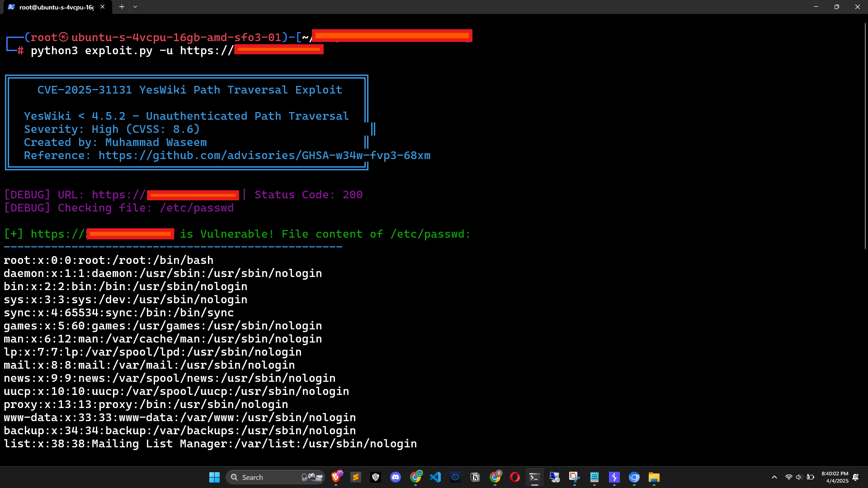Click the PowerShell icon on the terminal tab
The height and width of the screenshot is (488, 868).
pos(11,7)
